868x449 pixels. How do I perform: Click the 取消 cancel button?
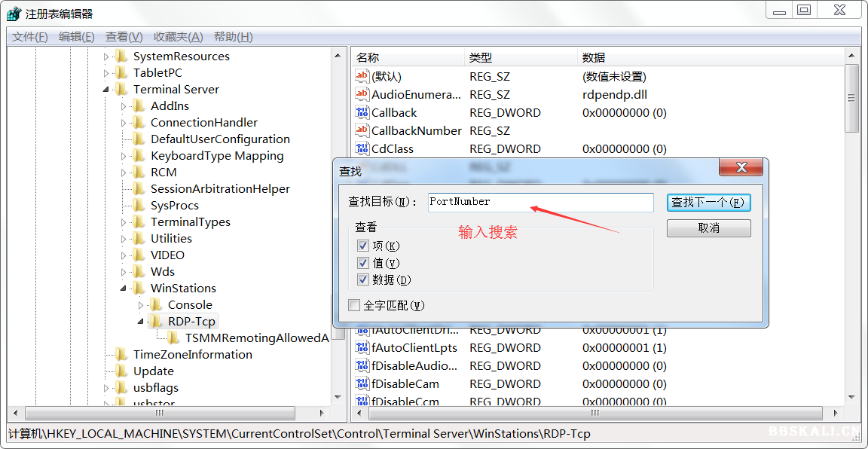coord(708,228)
